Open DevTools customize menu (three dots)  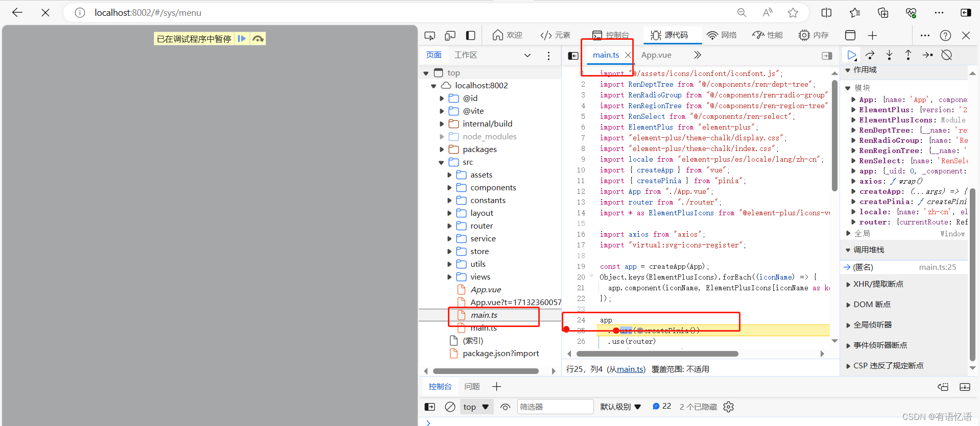pos(925,35)
